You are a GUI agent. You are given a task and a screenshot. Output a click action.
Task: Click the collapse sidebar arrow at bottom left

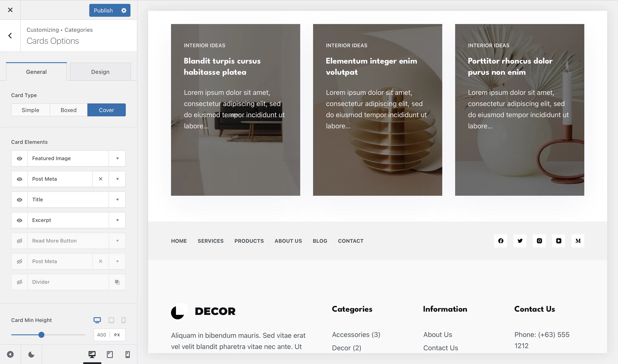(x=10, y=354)
